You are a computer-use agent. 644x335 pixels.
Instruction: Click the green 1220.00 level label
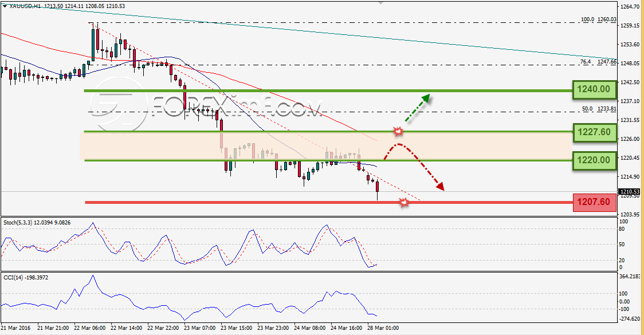click(x=594, y=160)
